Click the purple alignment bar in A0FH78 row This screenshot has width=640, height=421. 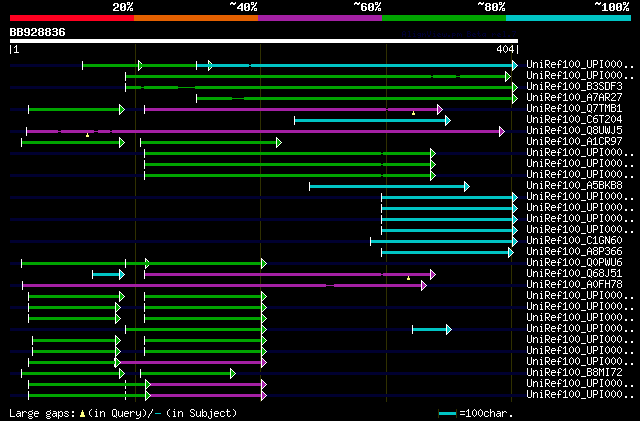[222, 285]
